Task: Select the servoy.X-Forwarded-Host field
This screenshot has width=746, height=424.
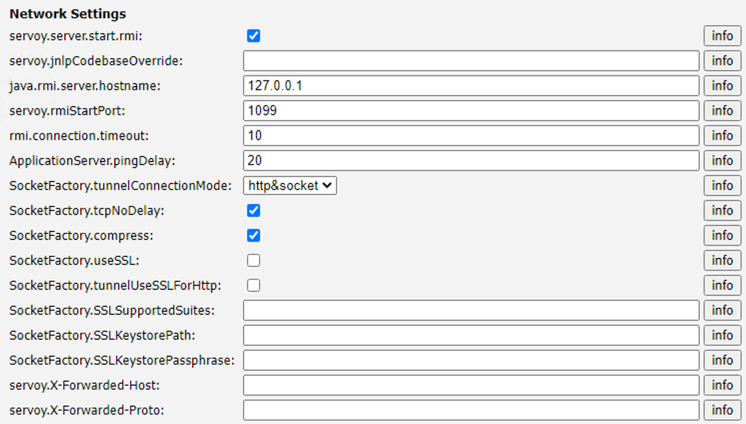Action: [471, 385]
